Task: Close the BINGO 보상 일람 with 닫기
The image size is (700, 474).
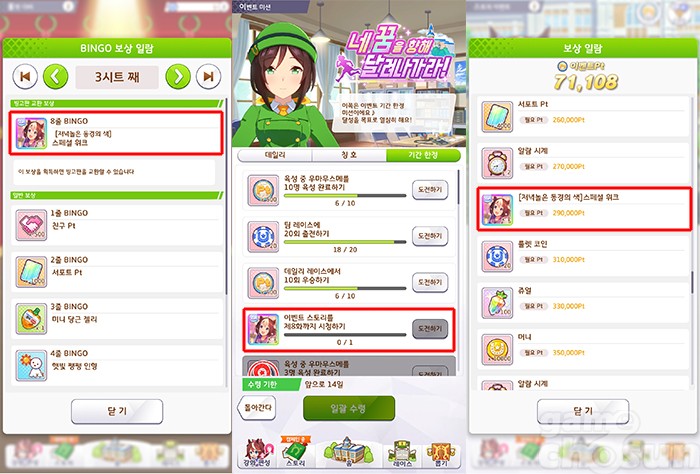Action: pyautogui.click(x=117, y=411)
